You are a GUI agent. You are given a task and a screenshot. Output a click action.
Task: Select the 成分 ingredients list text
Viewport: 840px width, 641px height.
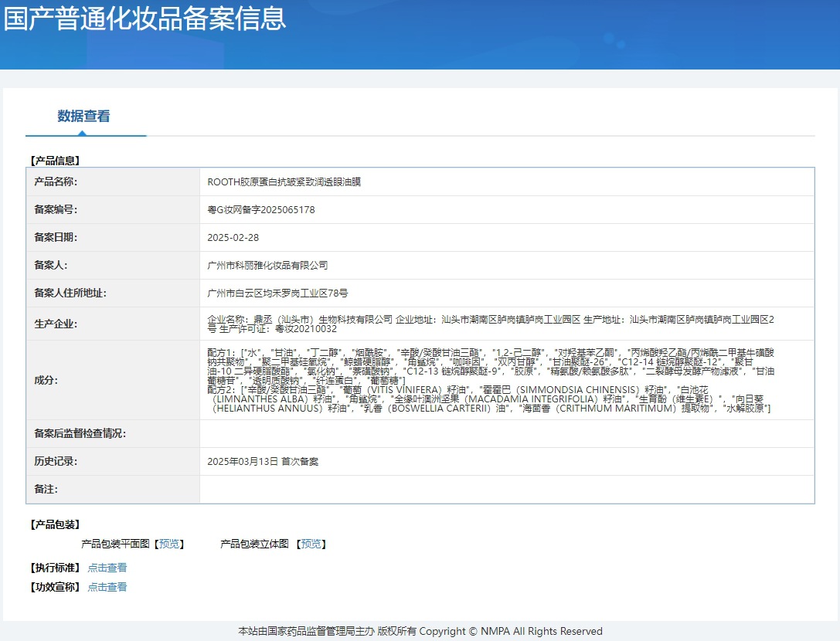click(491, 380)
